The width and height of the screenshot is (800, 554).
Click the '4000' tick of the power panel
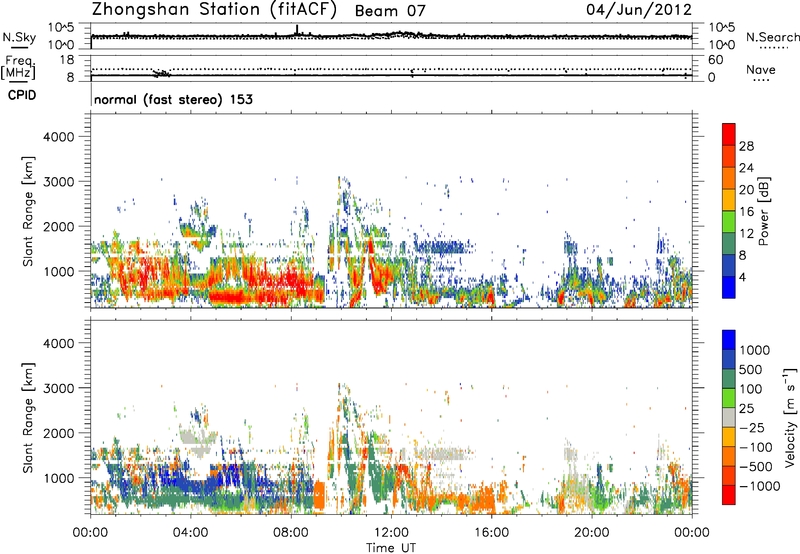(59, 137)
